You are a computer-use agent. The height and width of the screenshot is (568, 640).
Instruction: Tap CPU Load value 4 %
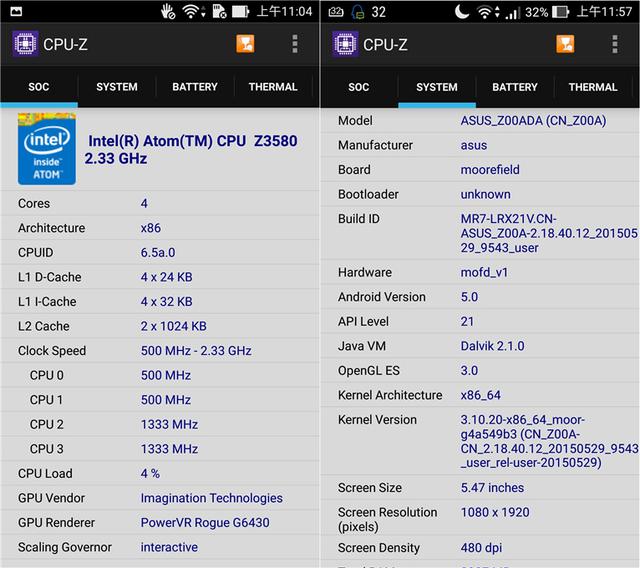150,473
